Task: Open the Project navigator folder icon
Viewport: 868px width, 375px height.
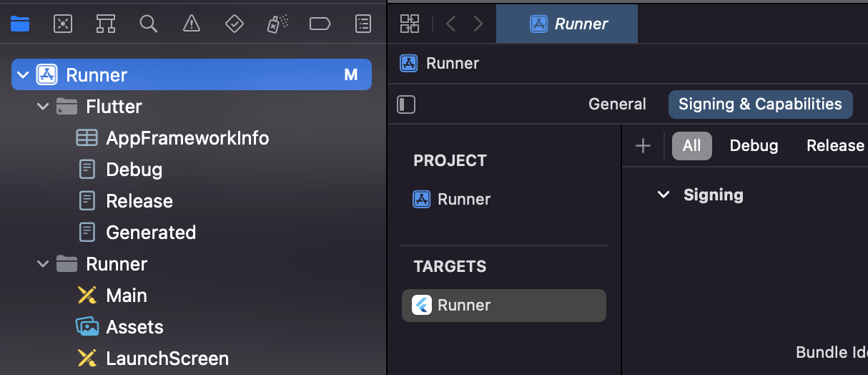Action: 20,24
